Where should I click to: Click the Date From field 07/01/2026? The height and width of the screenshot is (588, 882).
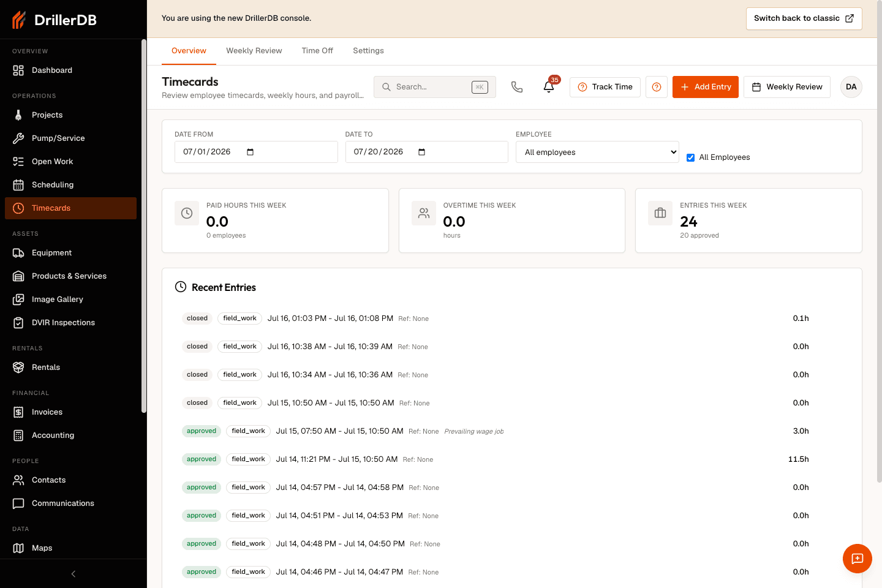(x=256, y=152)
